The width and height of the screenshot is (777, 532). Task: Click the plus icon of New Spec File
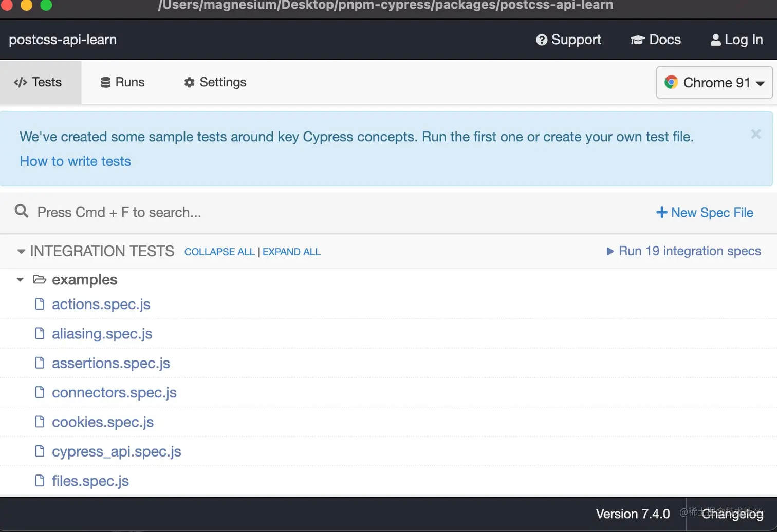click(662, 212)
